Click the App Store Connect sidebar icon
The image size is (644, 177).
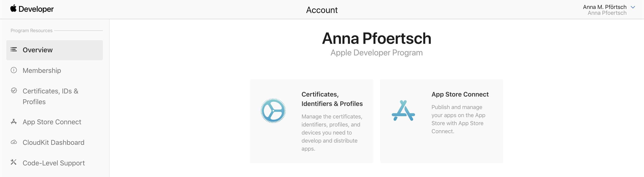[14, 122]
